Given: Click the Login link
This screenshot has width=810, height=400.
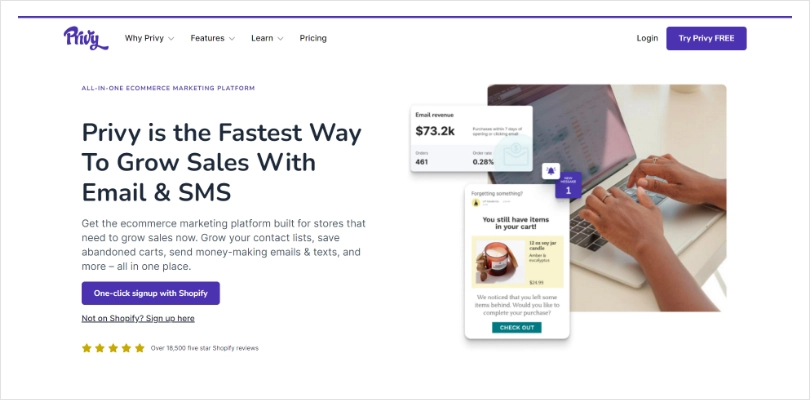Looking at the screenshot, I should tap(647, 38).
